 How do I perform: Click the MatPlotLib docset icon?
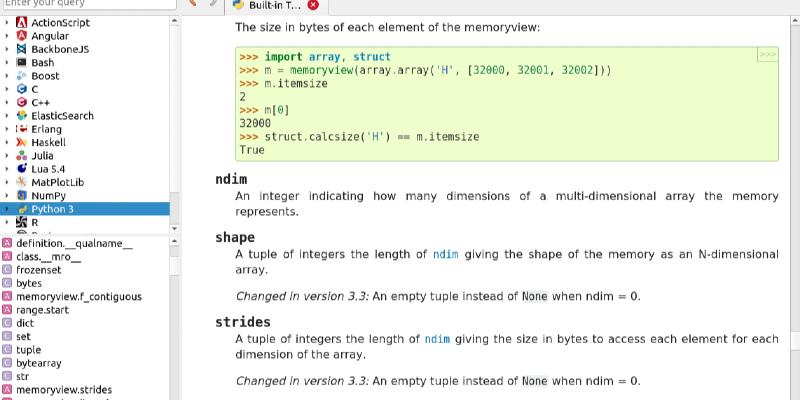coord(21,182)
